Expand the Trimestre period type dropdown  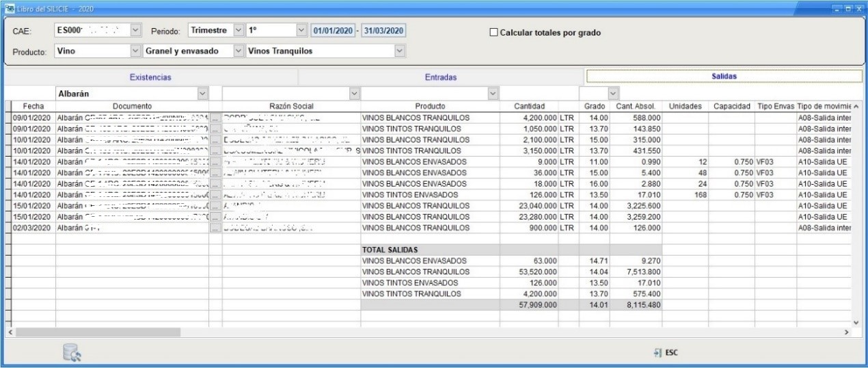point(238,32)
